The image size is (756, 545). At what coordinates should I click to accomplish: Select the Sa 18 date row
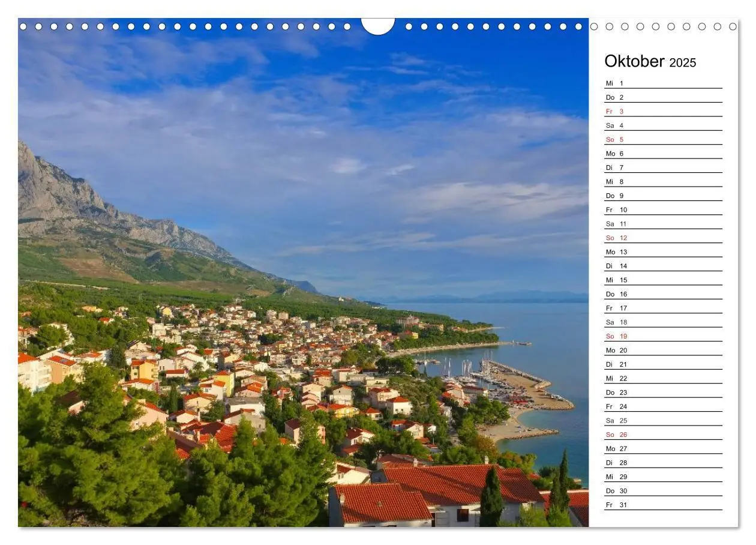(663, 322)
